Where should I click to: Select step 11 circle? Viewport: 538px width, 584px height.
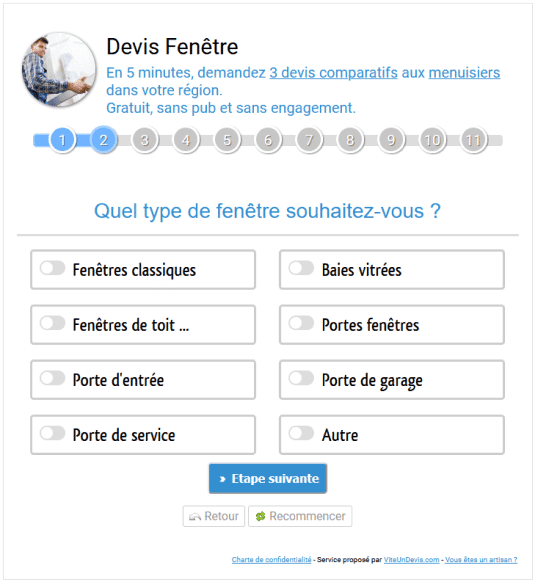(x=474, y=140)
